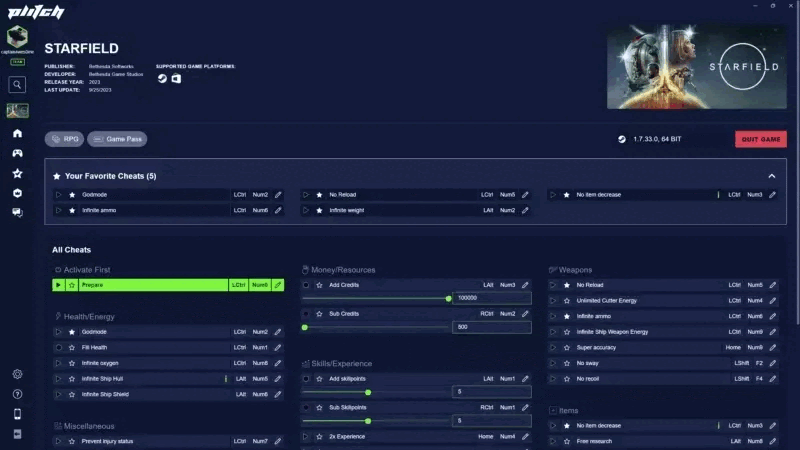Toggle Infinite ammo in favorites

click(x=58, y=210)
